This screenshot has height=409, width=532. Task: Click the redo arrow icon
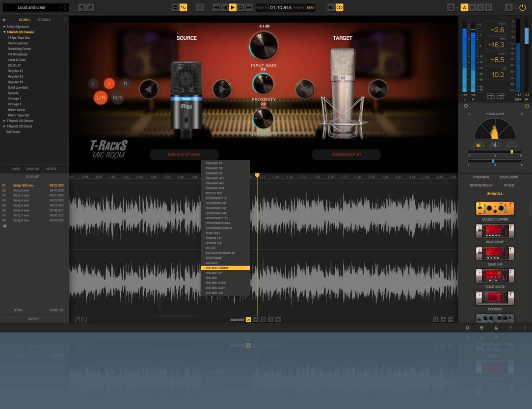click(x=90, y=7)
